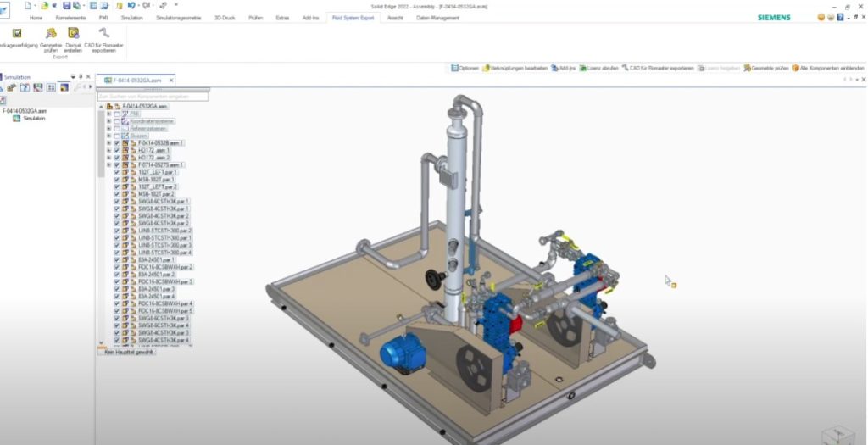Open the 3D-Druck ribbon tab

225,18
